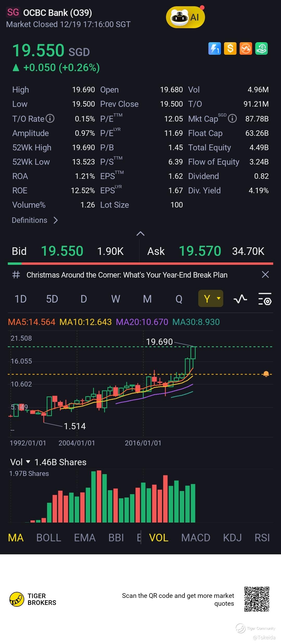Open chart settings list-eye icon
281x644 pixels.
pos(265,299)
